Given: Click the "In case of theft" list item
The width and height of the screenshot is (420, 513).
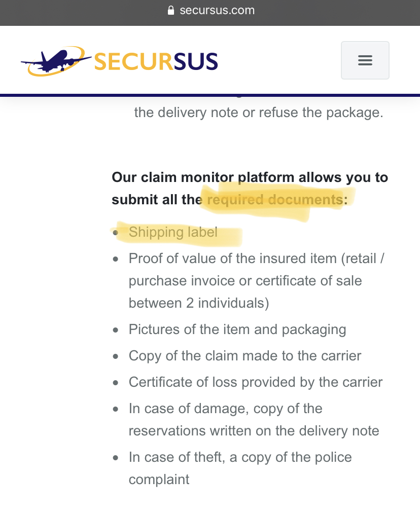Looking at the screenshot, I should pos(240,457).
